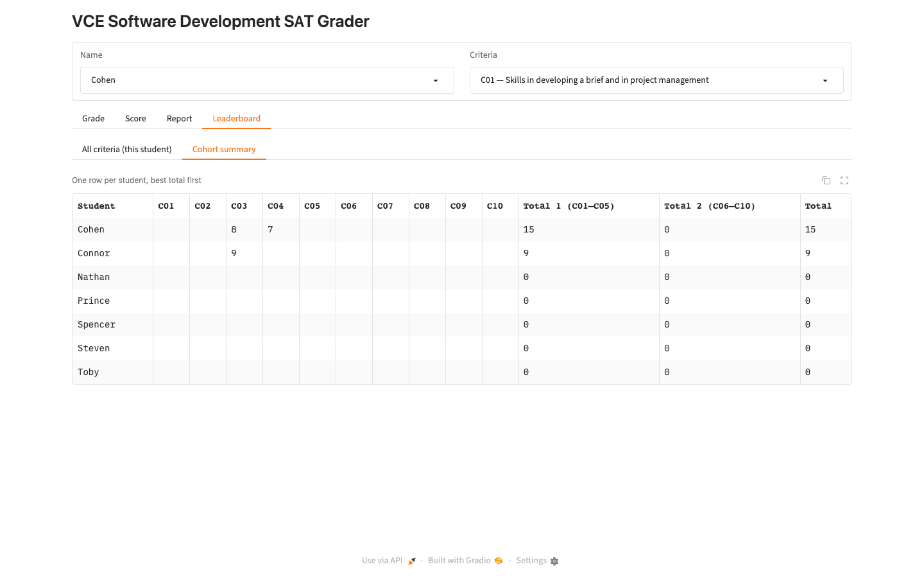Open All criteria (this student) sub-tab

[126, 150]
